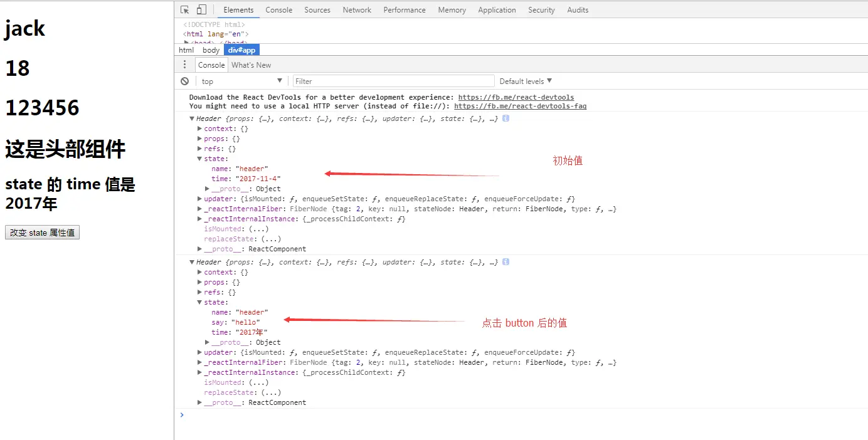Select html in the breadcrumb bar

[186, 50]
